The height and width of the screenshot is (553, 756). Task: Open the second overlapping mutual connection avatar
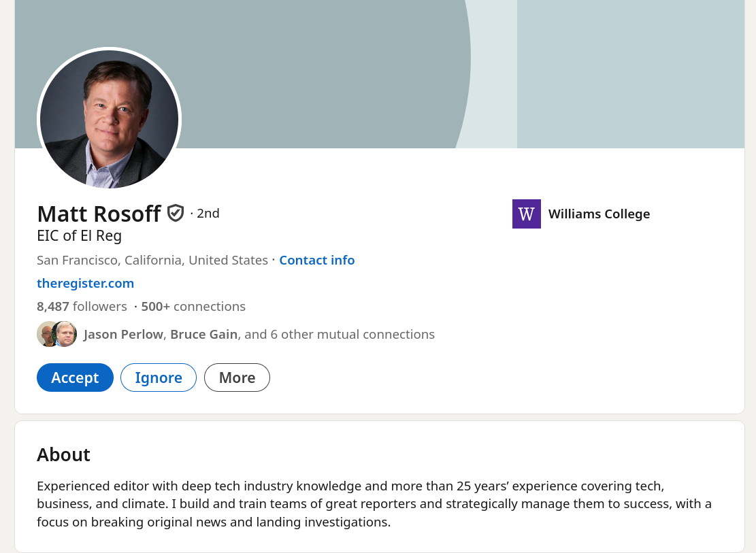click(66, 334)
